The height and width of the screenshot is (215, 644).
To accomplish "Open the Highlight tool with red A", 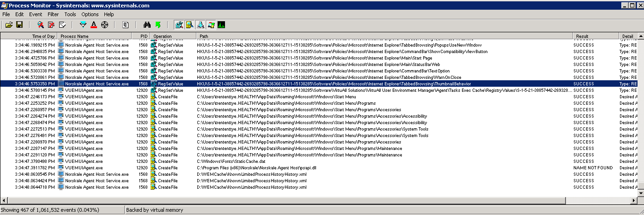I will tap(94, 24).
